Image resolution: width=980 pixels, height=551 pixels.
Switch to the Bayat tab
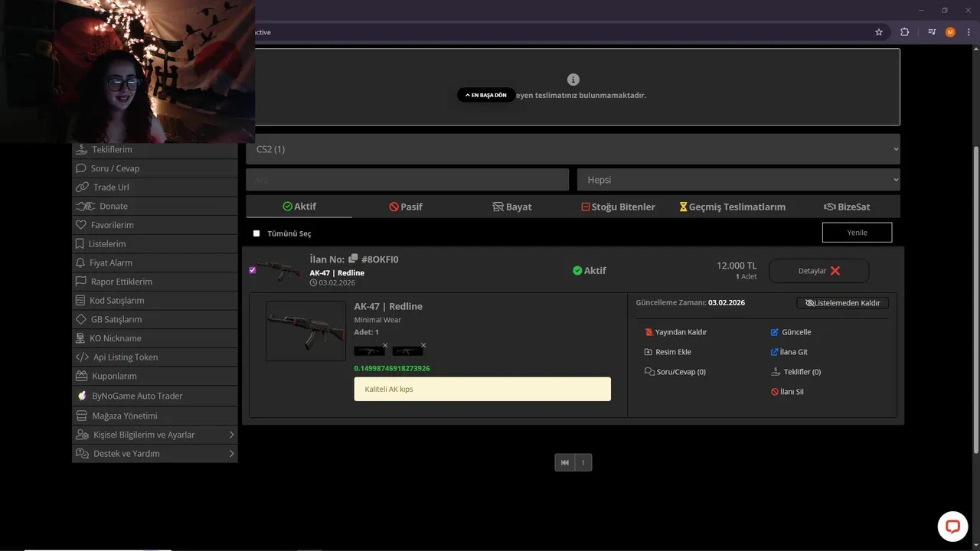[x=511, y=207]
